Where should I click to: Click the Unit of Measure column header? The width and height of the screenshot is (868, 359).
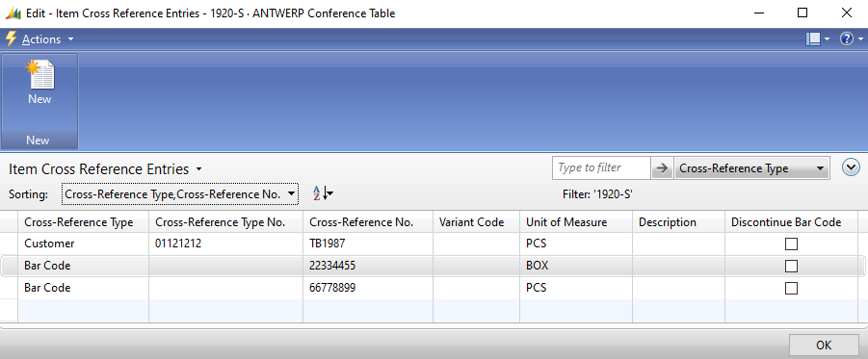576,222
